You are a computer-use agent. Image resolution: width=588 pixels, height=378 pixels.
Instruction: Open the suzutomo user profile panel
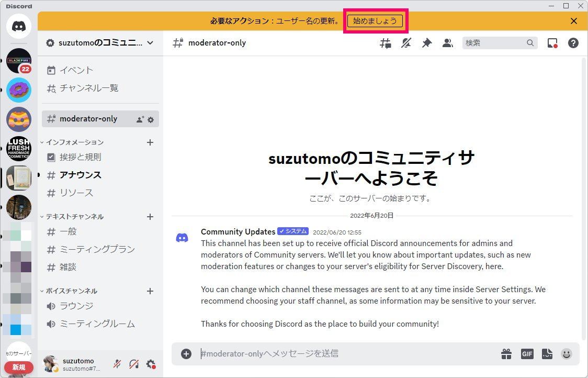coord(73,364)
